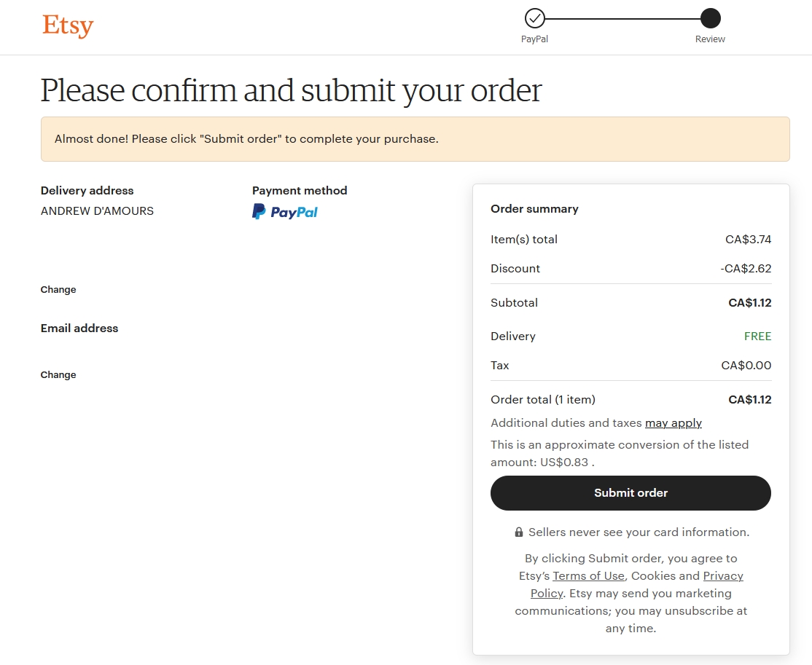
Task: Click the Discount -CA$2.62 amount
Action: tap(746, 268)
